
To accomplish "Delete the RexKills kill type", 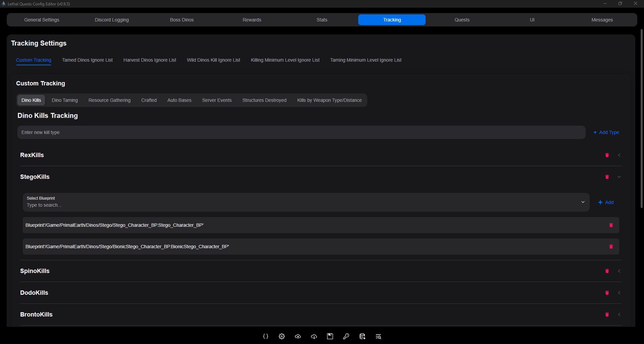I will tap(607, 155).
